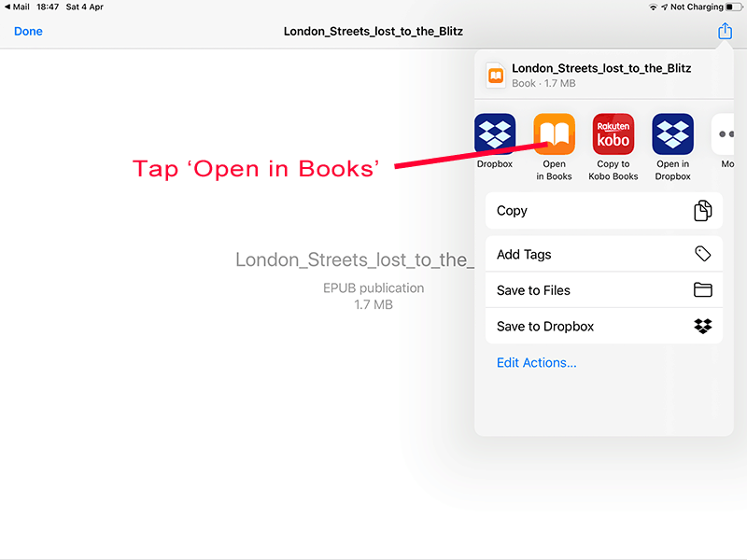
Task: Choose Save to Dropbox action
Action: (x=604, y=327)
